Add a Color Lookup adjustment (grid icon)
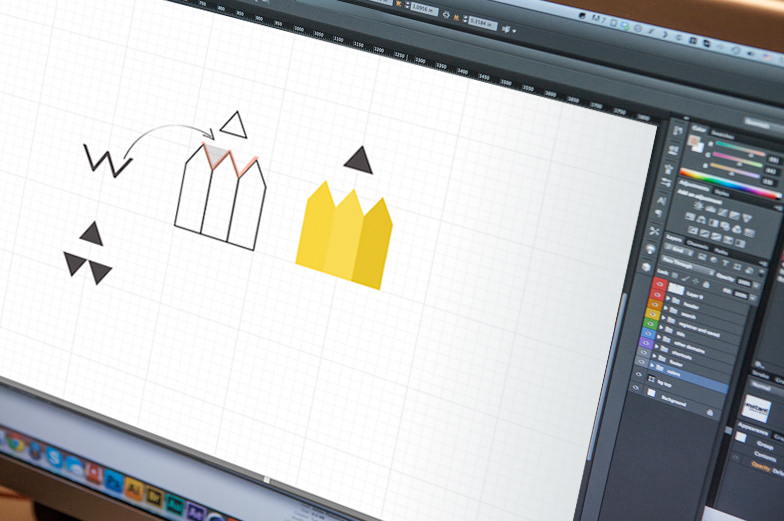This screenshot has width=784, height=521. coord(749,232)
